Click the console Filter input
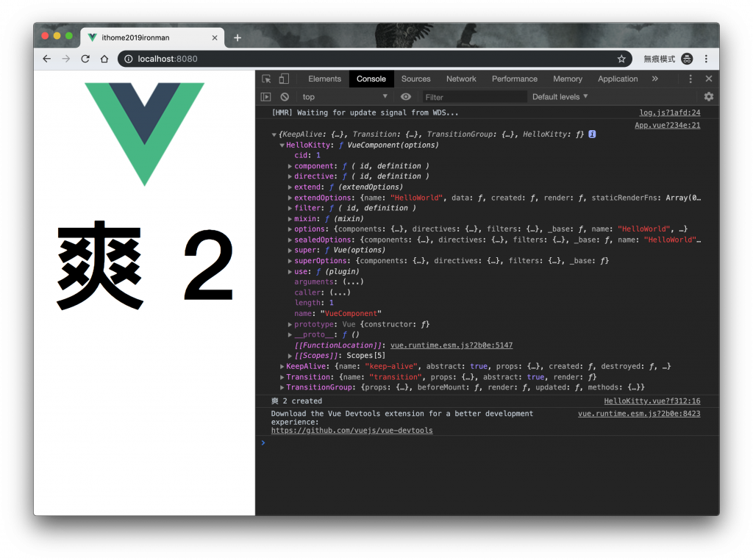The height and width of the screenshot is (560, 753). pos(474,97)
